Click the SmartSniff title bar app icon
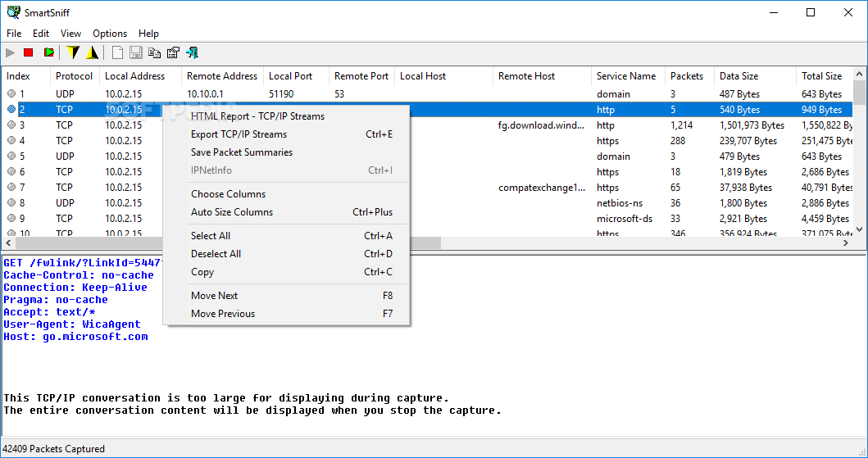This screenshot has width=868, height=458. tap(13, 12)
